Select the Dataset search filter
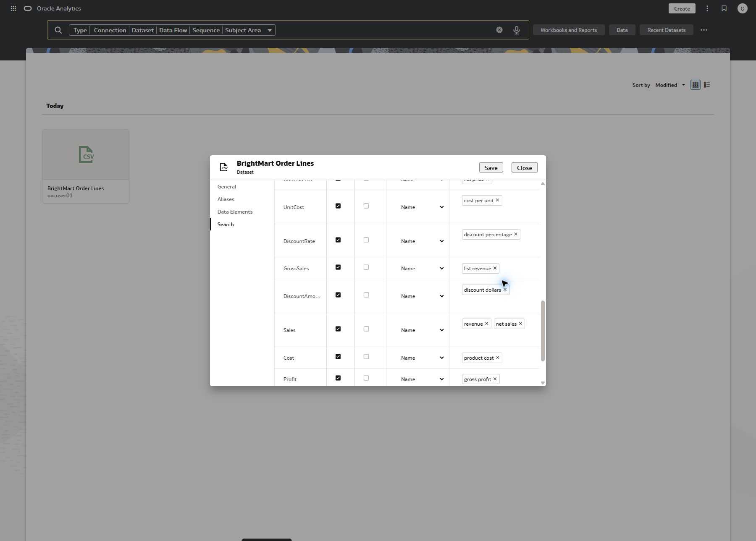The image size is (756, 541). click(x=143, y=30)
